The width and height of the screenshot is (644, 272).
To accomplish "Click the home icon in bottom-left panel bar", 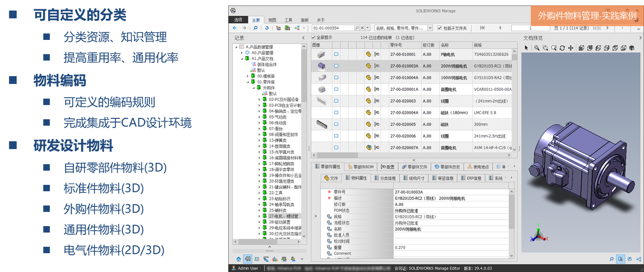I will pyautogui.click(x=238, y=259).
